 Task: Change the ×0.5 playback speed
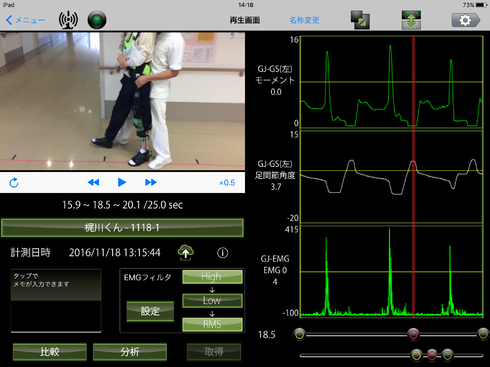227,183
